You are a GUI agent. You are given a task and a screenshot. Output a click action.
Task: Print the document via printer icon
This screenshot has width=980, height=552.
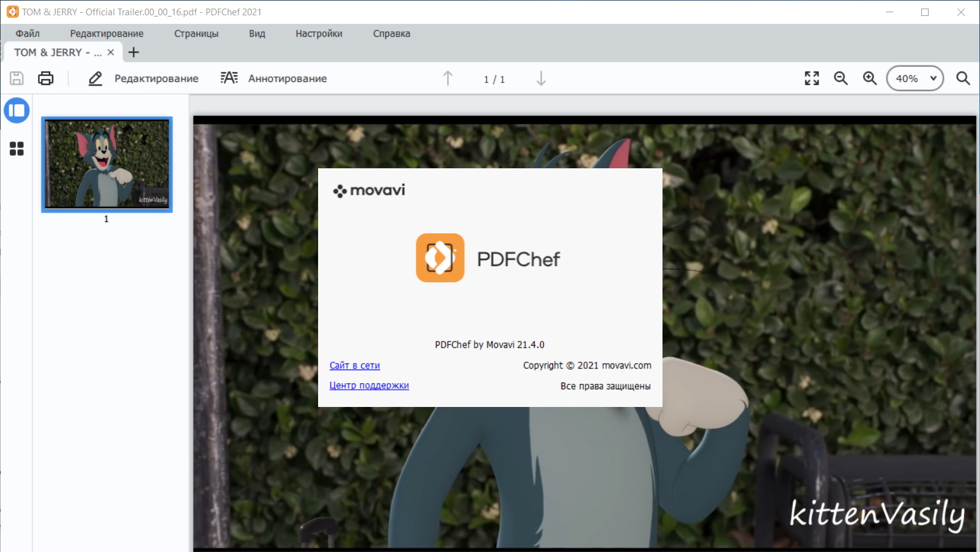pyautogui.click(x=46, y=78)
